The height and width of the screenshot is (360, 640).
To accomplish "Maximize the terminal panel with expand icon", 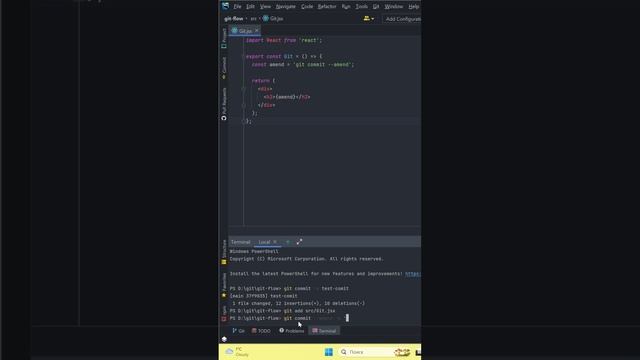I will point(299,242).
